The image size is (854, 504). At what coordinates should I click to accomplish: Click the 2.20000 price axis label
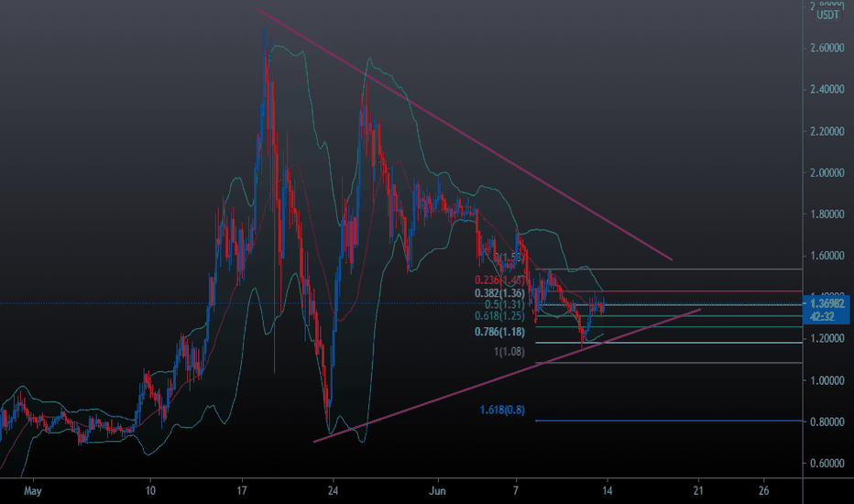[827, 131]
